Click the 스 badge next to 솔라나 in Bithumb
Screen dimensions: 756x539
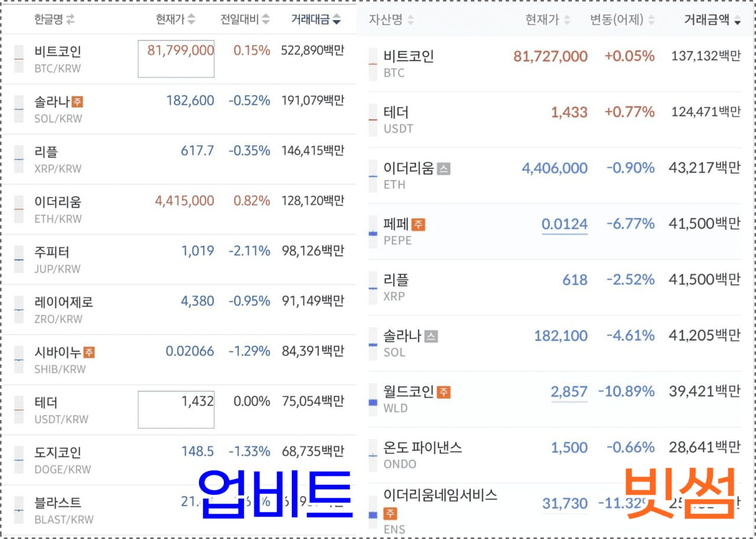click(x=431, y=337)
